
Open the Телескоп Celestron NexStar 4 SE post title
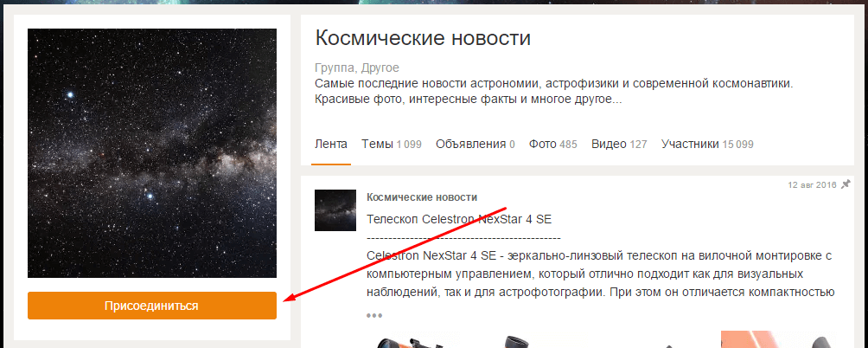click(459, 219)
